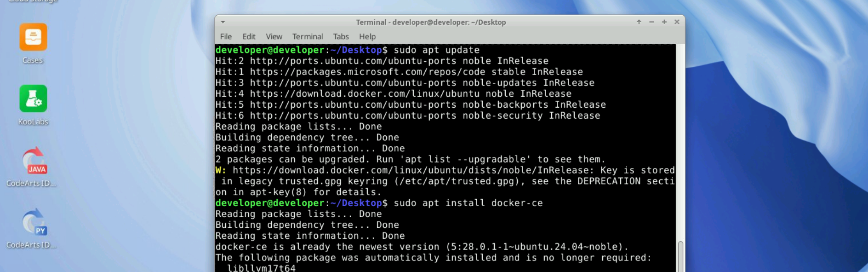Click the 'in legacy trusted.gpg keyring' line
The image size is (868, 272).
(448, 181)
